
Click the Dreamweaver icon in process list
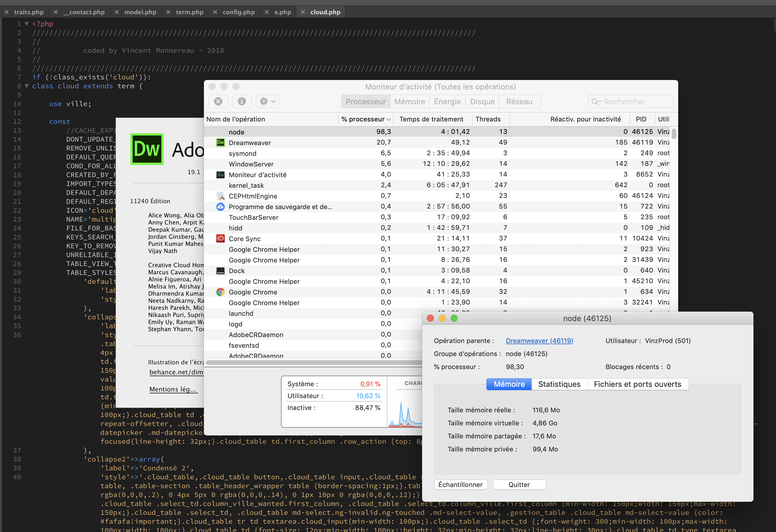tap(220, 142)
